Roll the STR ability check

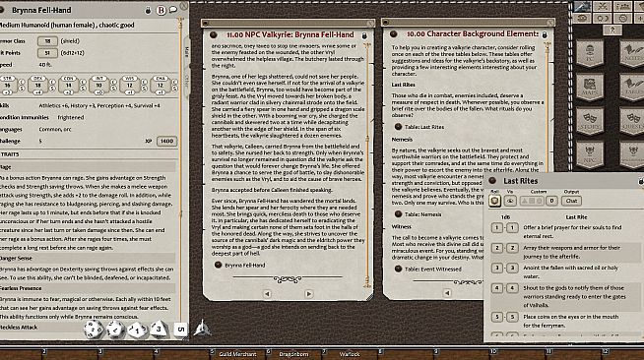8,85
